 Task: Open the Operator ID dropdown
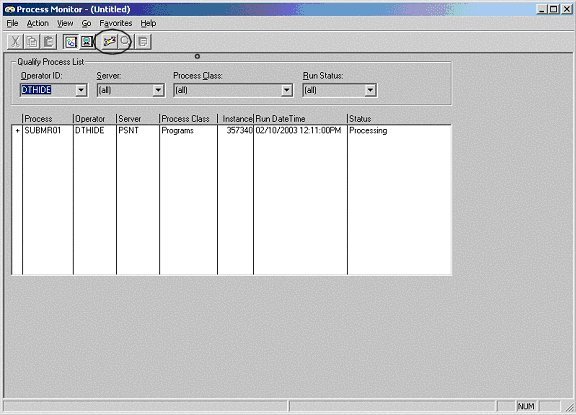(x=81, y=90)
